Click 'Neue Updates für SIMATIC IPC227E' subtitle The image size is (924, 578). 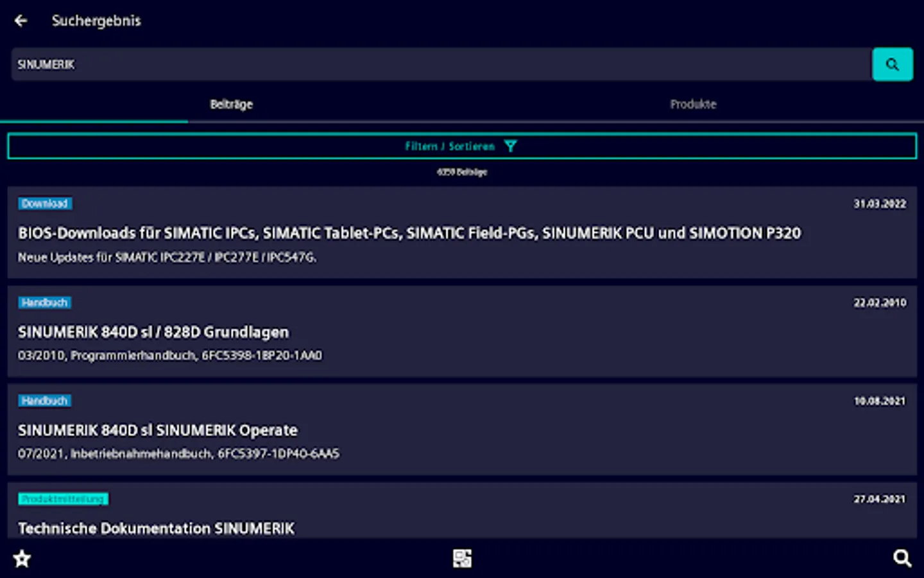tap(167, 258)
